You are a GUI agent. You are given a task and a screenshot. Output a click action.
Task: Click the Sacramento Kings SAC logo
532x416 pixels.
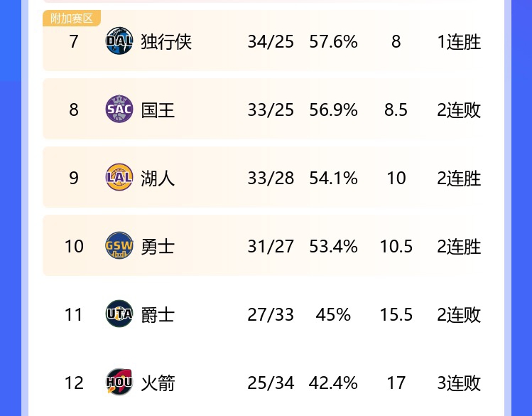[119, 110]
